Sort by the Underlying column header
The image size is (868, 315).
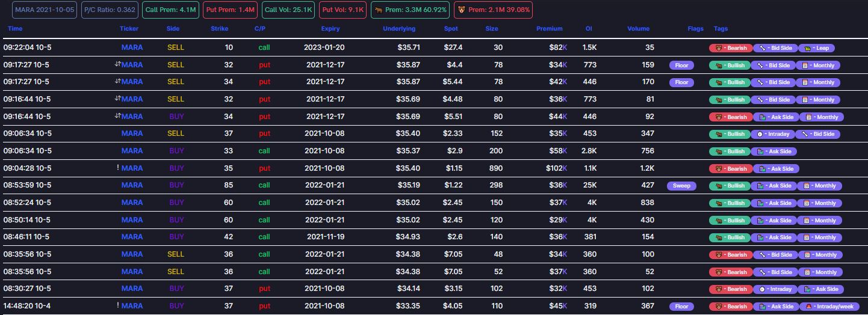coord(399,28)
